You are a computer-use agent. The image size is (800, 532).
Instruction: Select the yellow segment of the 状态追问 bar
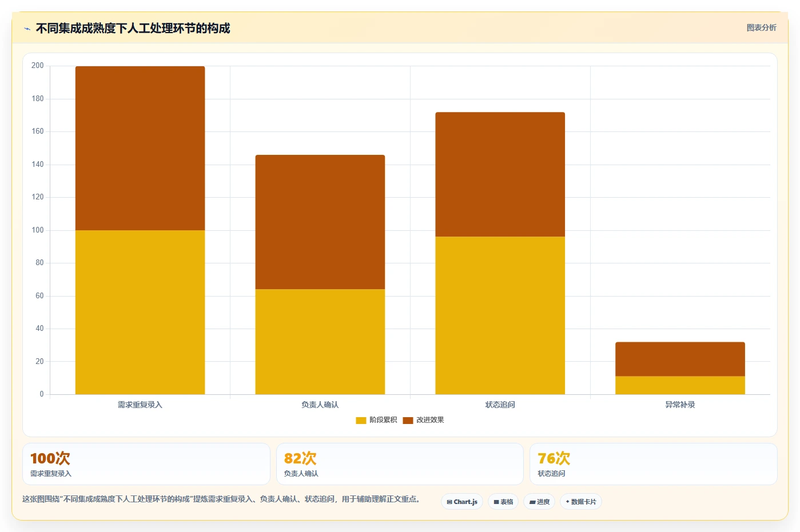(500, 315)
